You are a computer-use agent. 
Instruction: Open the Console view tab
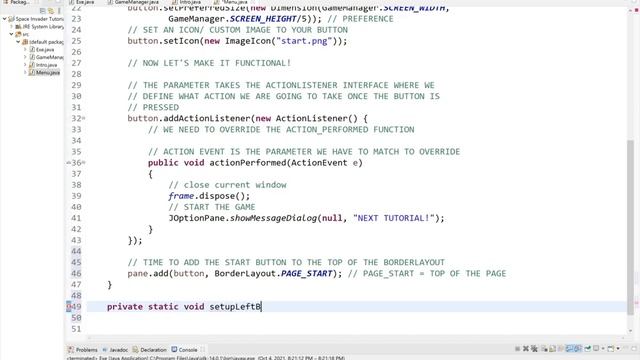(x=184, y=350)
